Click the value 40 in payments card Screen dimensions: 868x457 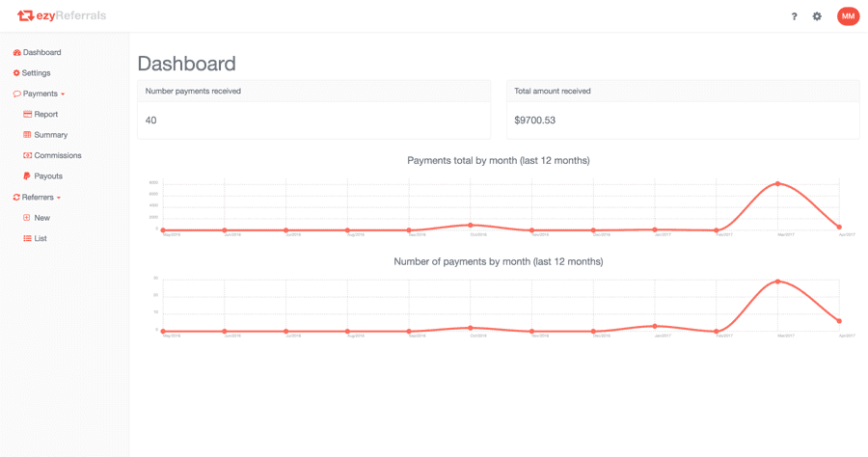click(x=150, y=121)
